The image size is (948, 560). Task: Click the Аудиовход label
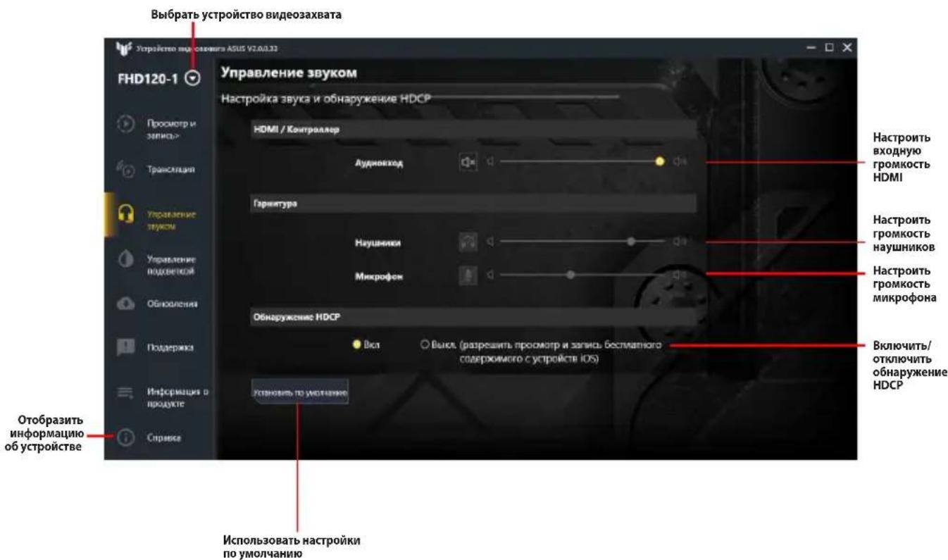coord(379,163)
